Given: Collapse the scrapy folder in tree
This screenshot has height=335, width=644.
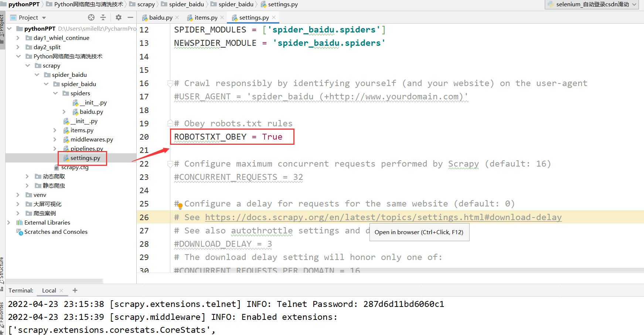Looking at the screenshot, I should pyautogui.click(x=27, y=65).
